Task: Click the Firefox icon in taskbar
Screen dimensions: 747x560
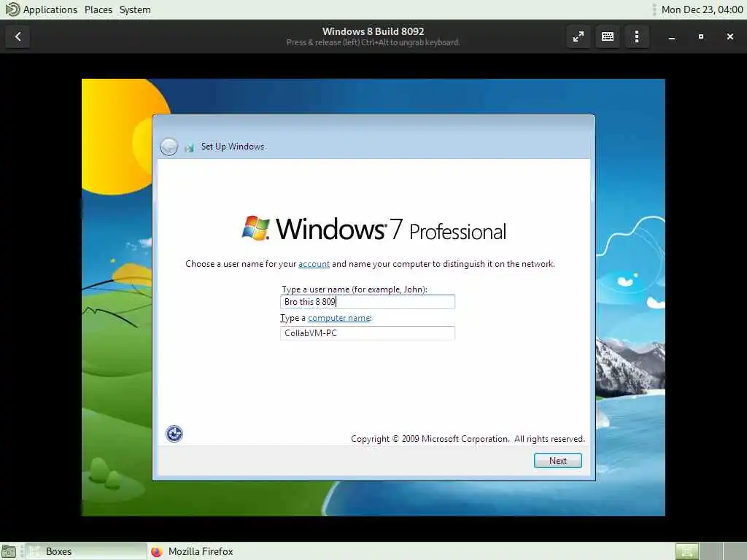Action: [x=157, y=551]
